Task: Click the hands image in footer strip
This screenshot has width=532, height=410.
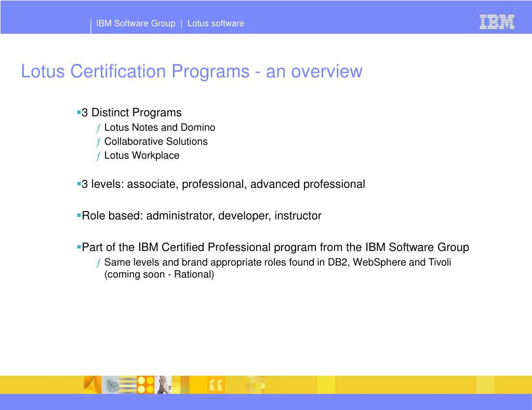Action: [x=164, y=385]
